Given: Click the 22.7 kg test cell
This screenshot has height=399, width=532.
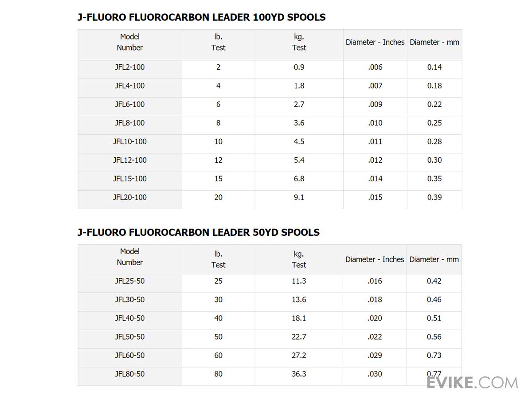Looking at the screenshot, I should coord(299,337).
